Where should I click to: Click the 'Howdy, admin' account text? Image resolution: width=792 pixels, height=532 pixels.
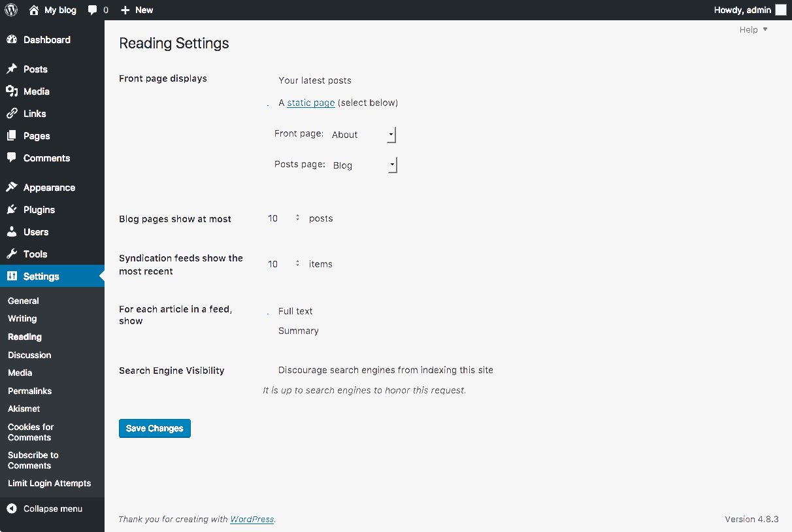point(743,10)
